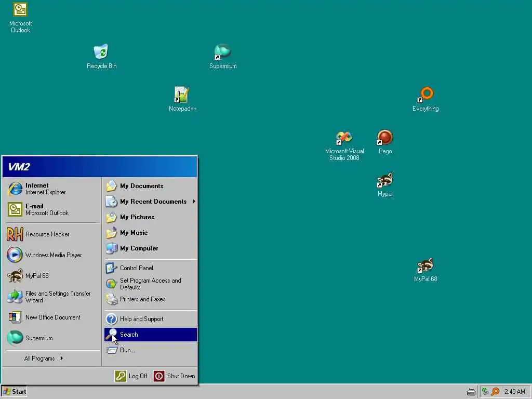Open My Documents folder

[x=151, y=186]
